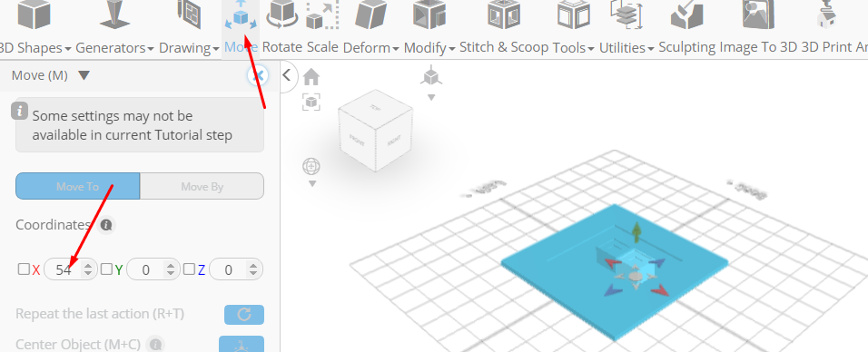The width and height of the screenshot is (868, 352).
Task: Collapse the left panel with chevron
Action: (x=287, y=74)
